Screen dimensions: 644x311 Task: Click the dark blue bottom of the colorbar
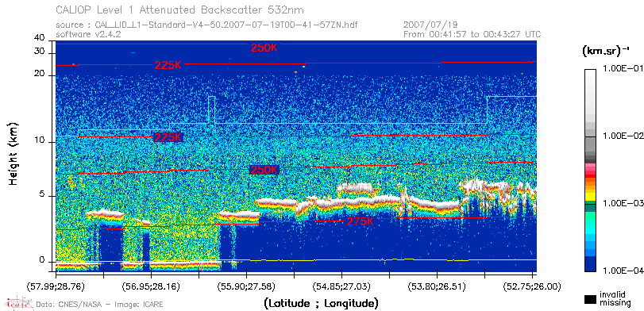(x=590, y=264)
